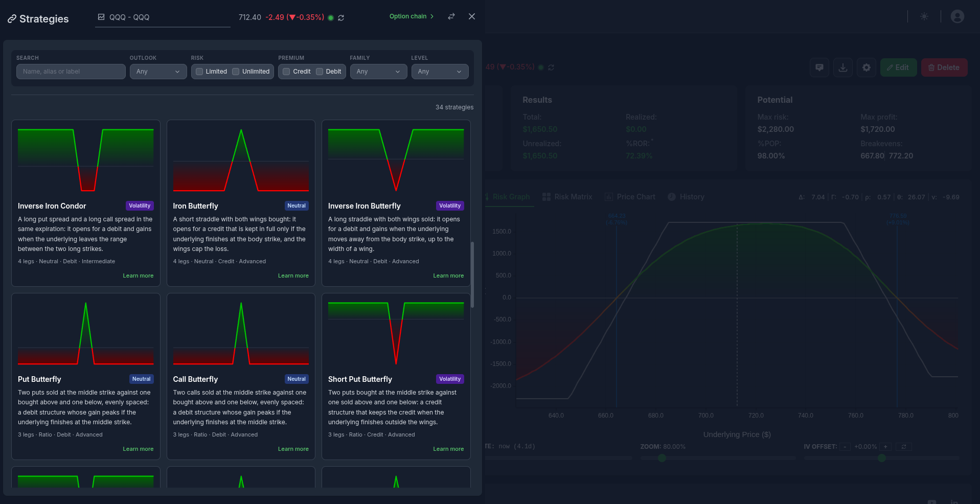Open the Option chain link
This screenshot has height=504, width=980.
click(x=412, y=16)
